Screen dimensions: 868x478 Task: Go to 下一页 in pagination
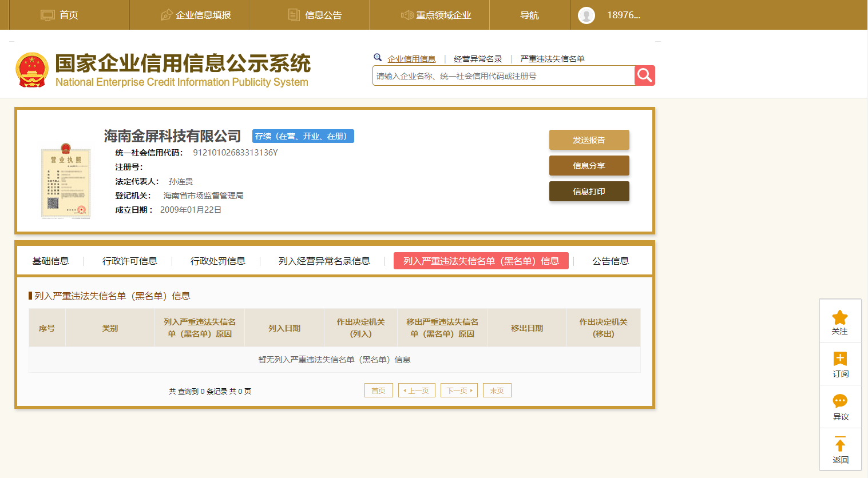coord(459,391)
